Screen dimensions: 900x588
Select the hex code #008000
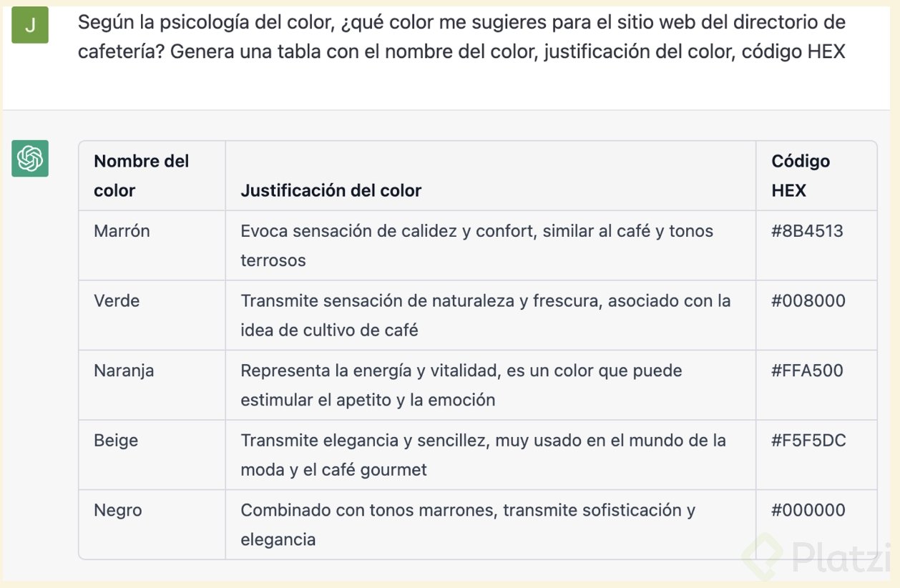pos(808,300)
